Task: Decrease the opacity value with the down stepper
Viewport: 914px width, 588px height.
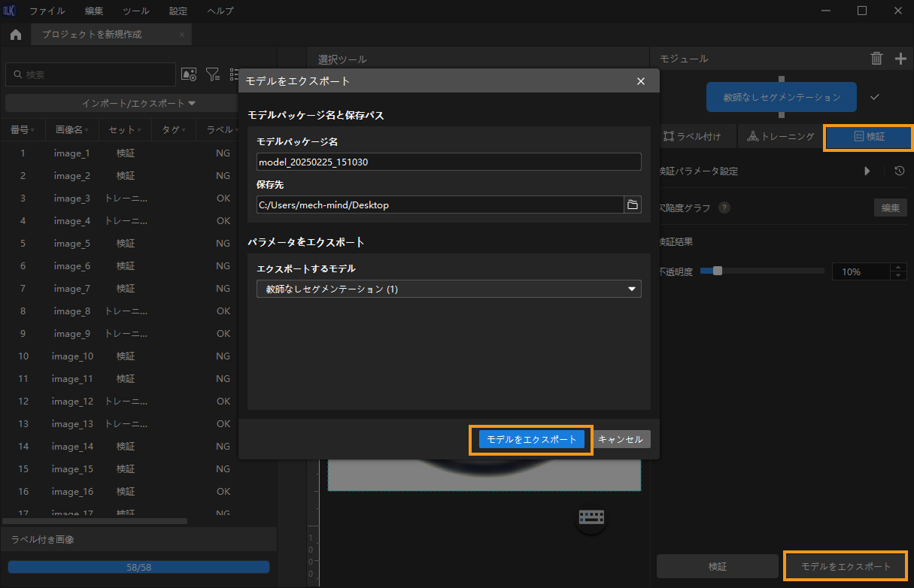Action: (x=898, y=276)
